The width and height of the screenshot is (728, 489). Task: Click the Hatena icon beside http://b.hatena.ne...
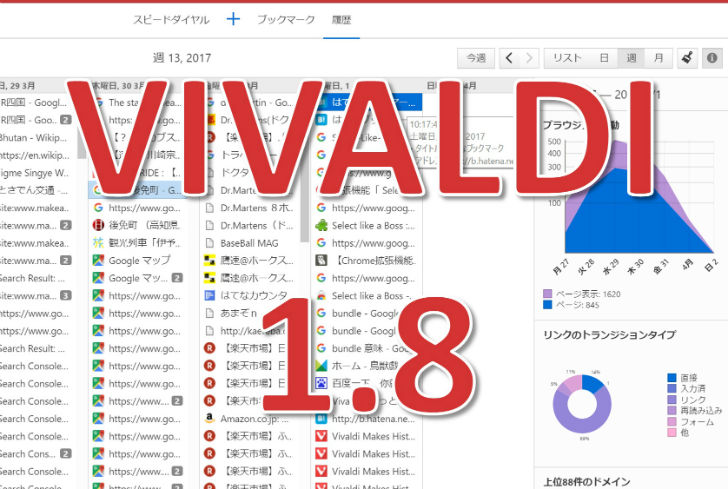coord(321,418)
